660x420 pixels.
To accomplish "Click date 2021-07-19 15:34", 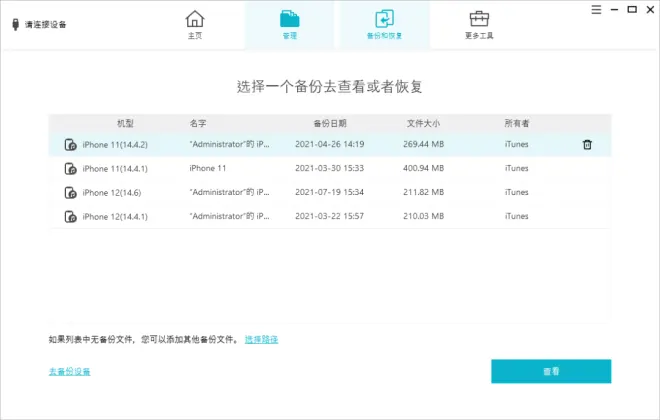I will click(330, 192).
